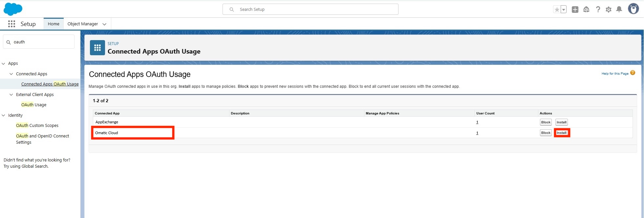Screen dimensions: 644x218
Task: Click the Salesforce cloud logo
Action: click(x=13, y=9)
